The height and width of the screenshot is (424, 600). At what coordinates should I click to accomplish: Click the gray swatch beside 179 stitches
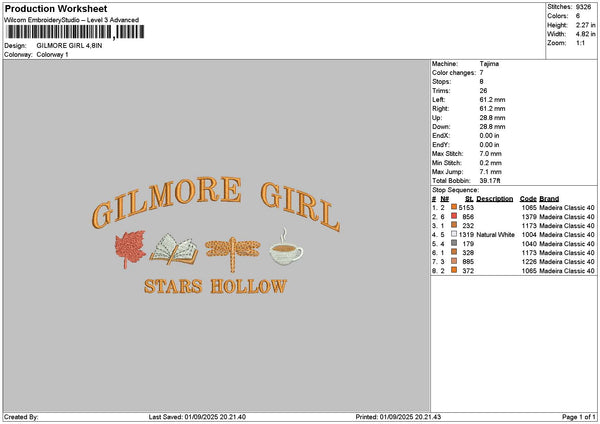pos(454,243)
